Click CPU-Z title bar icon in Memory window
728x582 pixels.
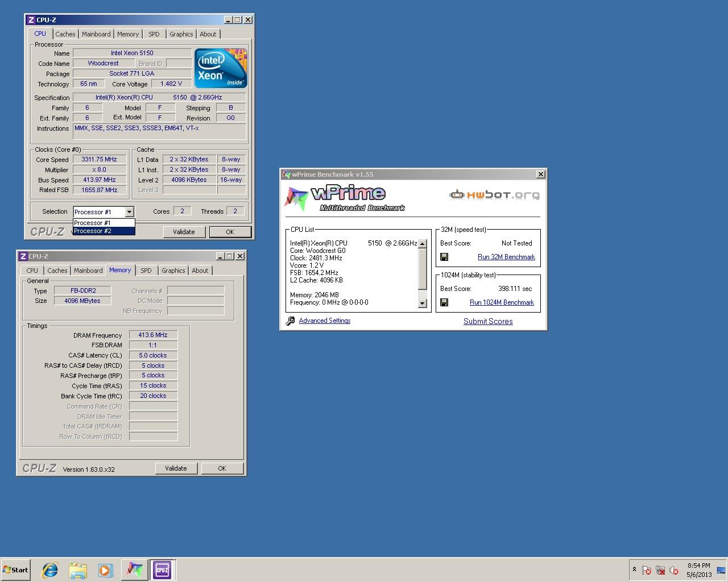point(23,256)
